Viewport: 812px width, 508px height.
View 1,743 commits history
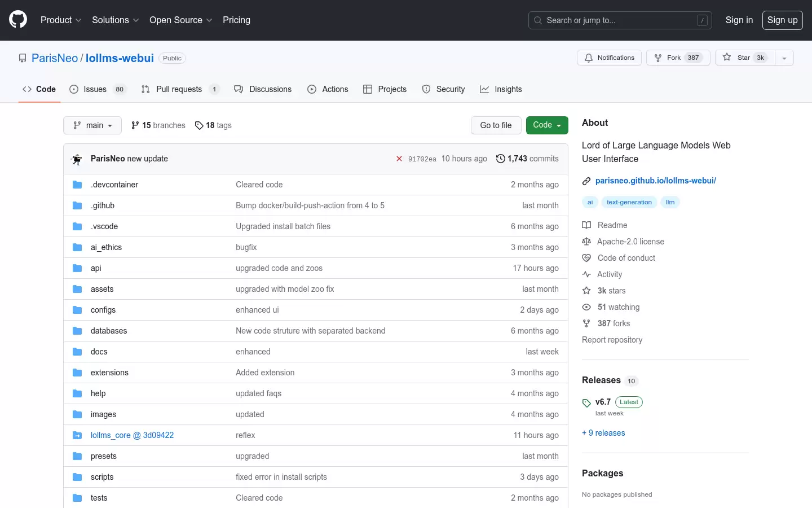coord(527,159)
